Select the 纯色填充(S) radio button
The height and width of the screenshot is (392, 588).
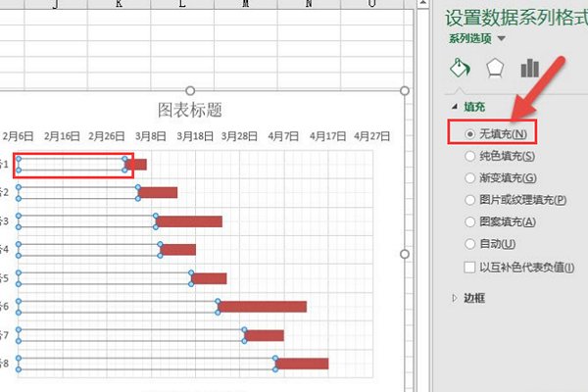click(469, 156)
